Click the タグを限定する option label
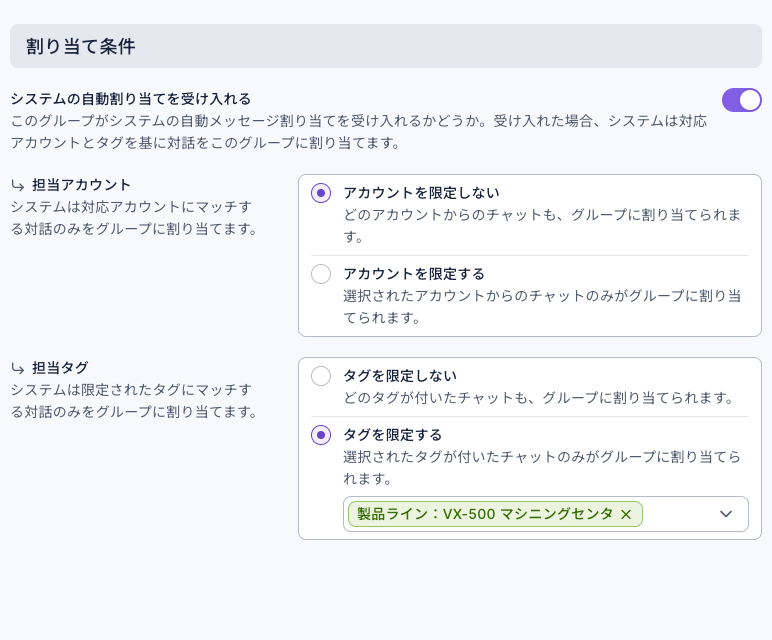Viewport: 772px width, 640px height. pos(392,435)
